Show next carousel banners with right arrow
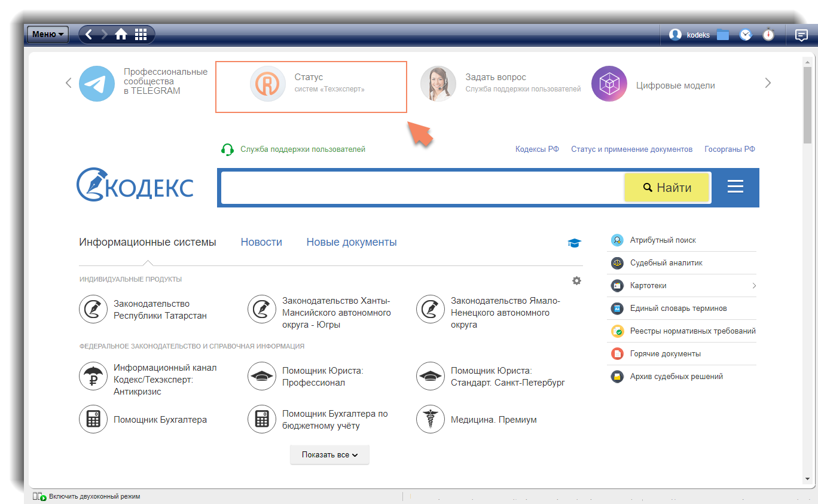The image size is (818, 504). click(768, 83)
